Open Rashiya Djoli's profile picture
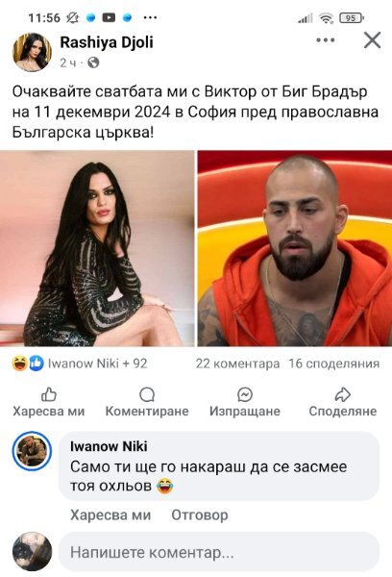 (x=32, y=52)
